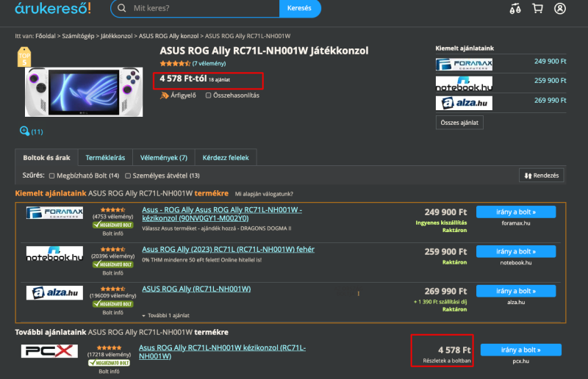Click the 269 990 Ft sidebar price
Image resolution: width=588 pixels, height=379 pixels.
550,100
